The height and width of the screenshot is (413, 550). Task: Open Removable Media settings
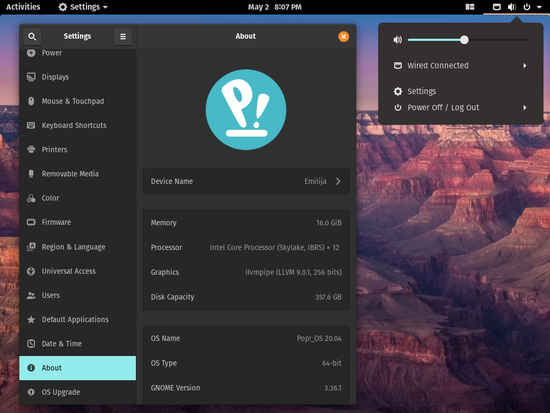[x=78, y=174]
